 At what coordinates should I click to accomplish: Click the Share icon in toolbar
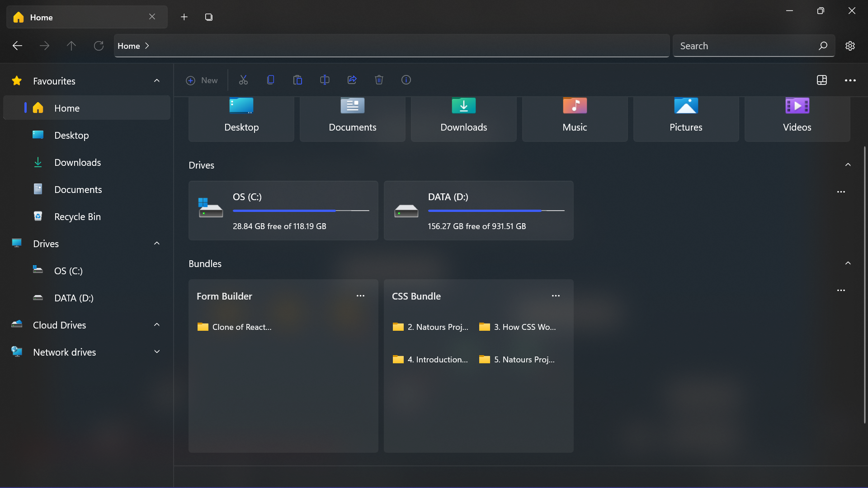tap(352, 80)
